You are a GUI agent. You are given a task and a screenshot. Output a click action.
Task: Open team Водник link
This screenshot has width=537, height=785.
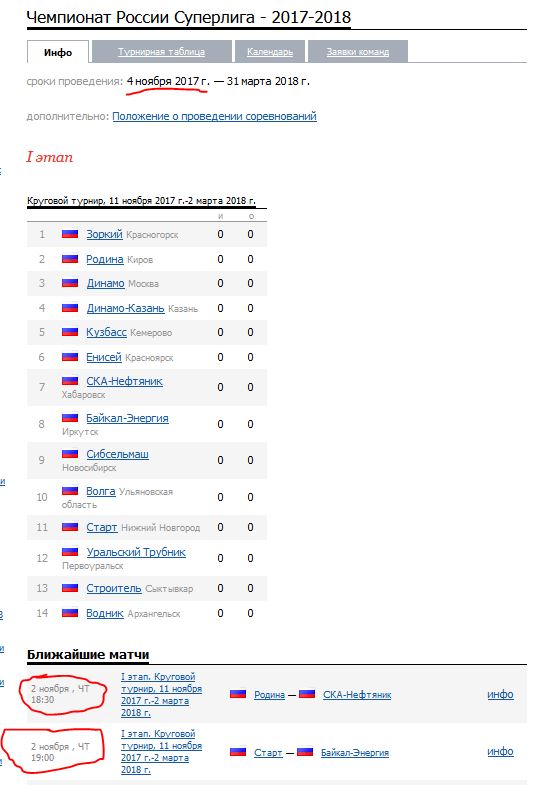click(105, 613)
